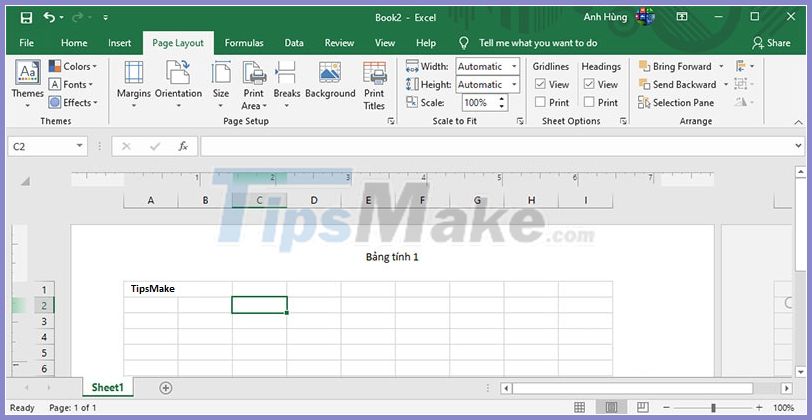
Task: Open Height Automatic dropdown
Action: pyautogui.click(x=514, y=84)
